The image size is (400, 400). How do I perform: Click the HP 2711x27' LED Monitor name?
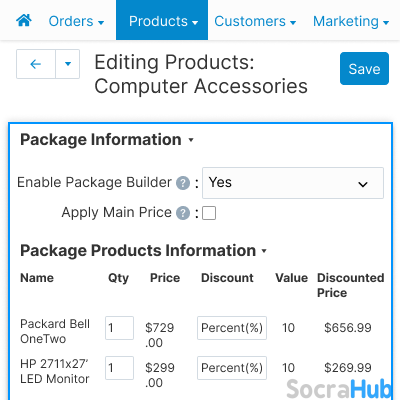(x=55, y=371)
